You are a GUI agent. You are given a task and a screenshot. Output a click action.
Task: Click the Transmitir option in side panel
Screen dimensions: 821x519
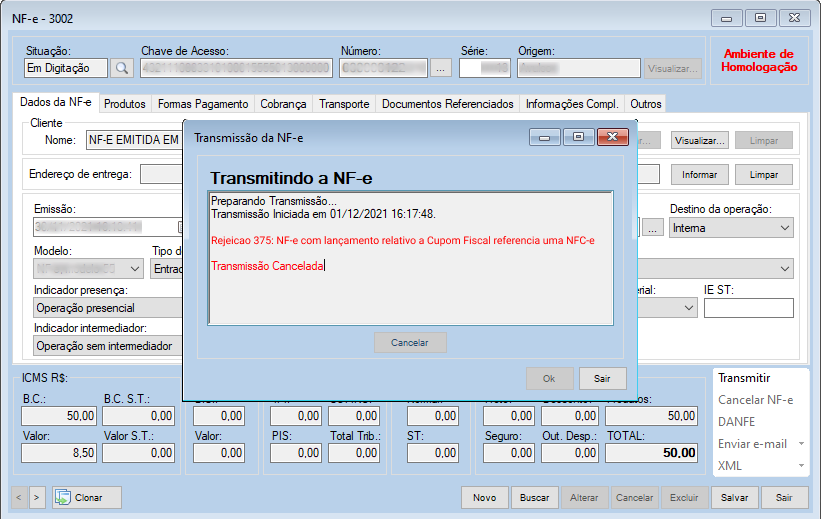coord(744,378)
